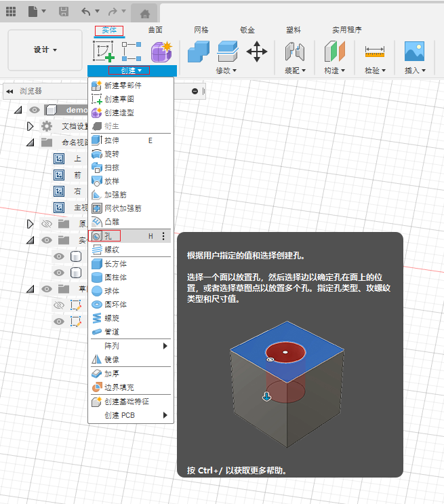This screenshot has width=444, height=504.
Task: Select the 螺旋 coil command
Action: point(131,318)
